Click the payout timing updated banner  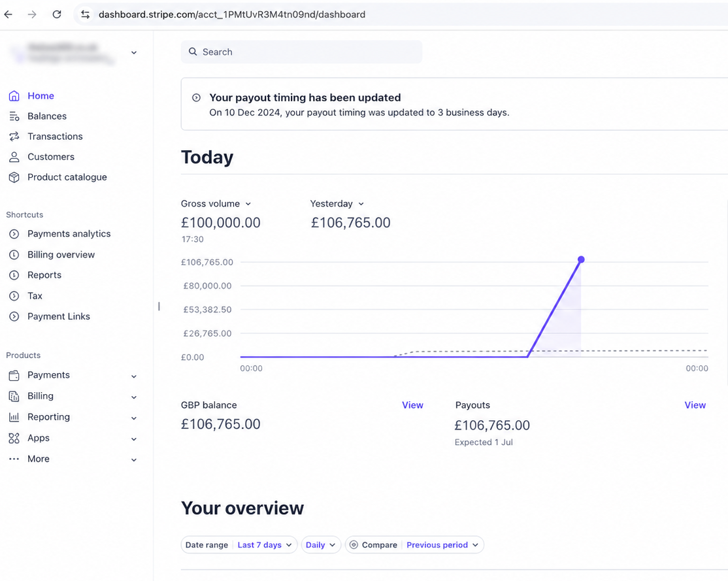point(454,104)
